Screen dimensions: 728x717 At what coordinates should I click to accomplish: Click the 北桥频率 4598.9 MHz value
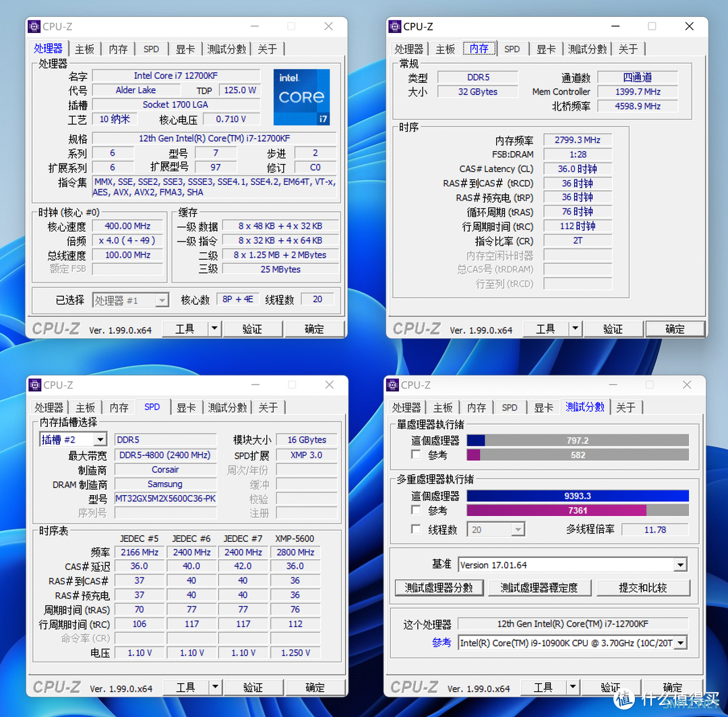tap(638, 106)
